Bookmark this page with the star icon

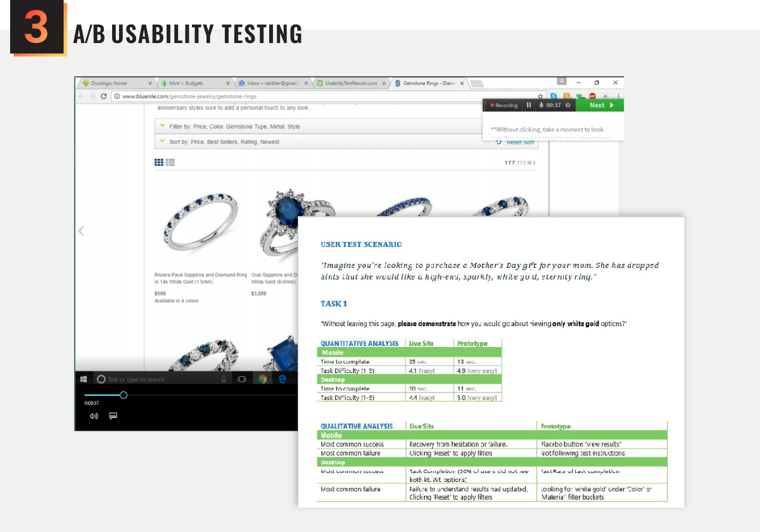point(541,96)
